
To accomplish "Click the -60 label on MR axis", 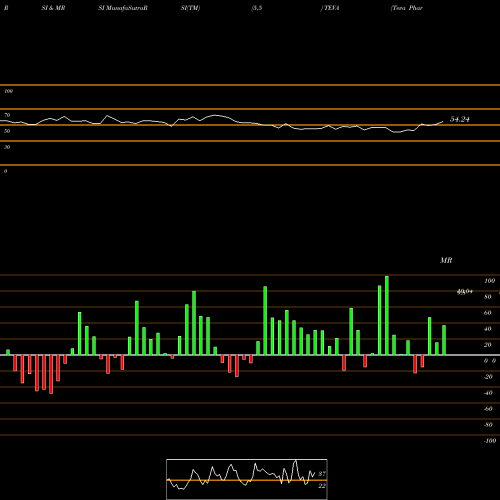I will coord(488,409).
